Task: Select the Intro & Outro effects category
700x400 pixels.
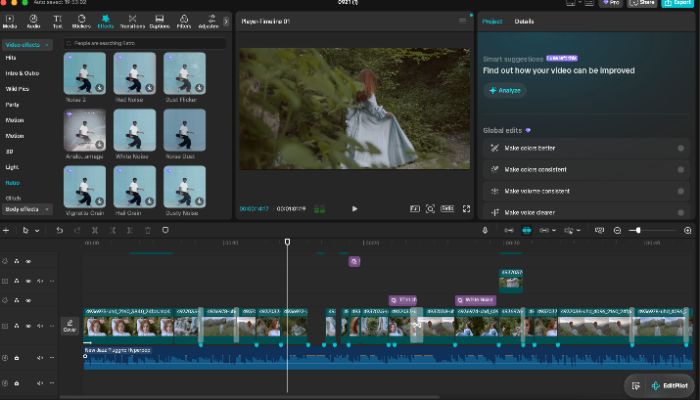Action: [x=22, y=73]
